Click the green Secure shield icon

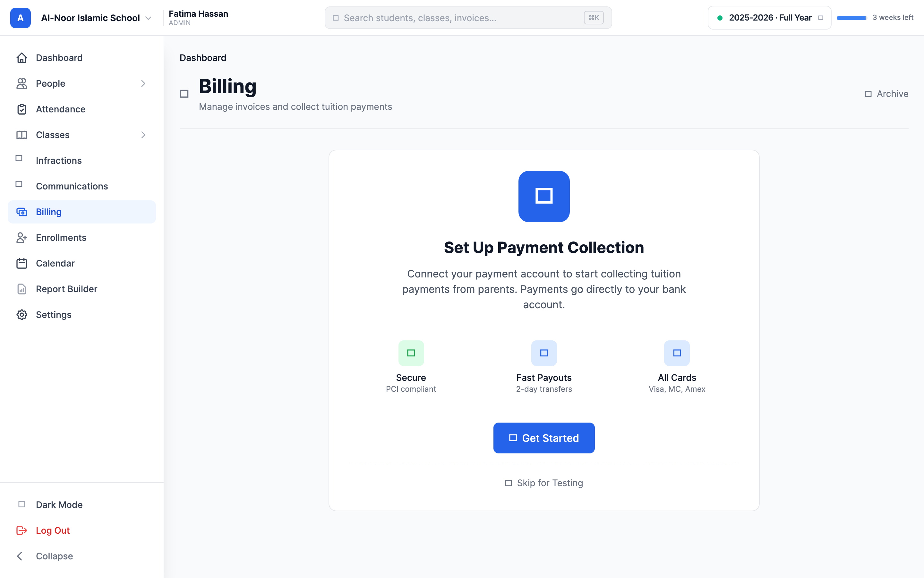click(x=411, y=353)
